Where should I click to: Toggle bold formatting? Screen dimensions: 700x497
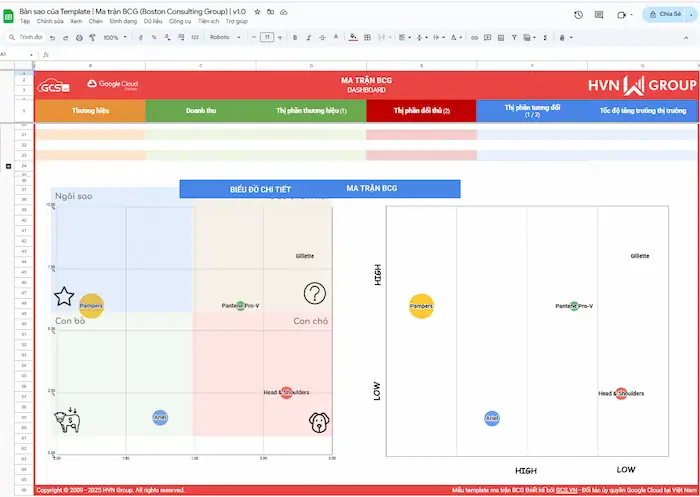tap(295, 37)
